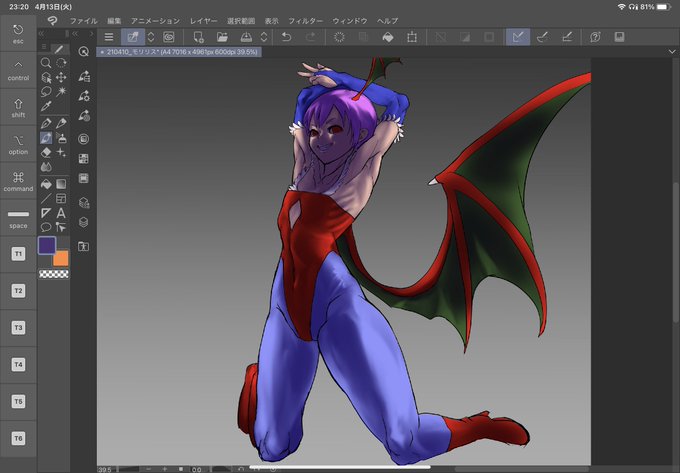Open the ウィンドウ menu

pos(350,21)
